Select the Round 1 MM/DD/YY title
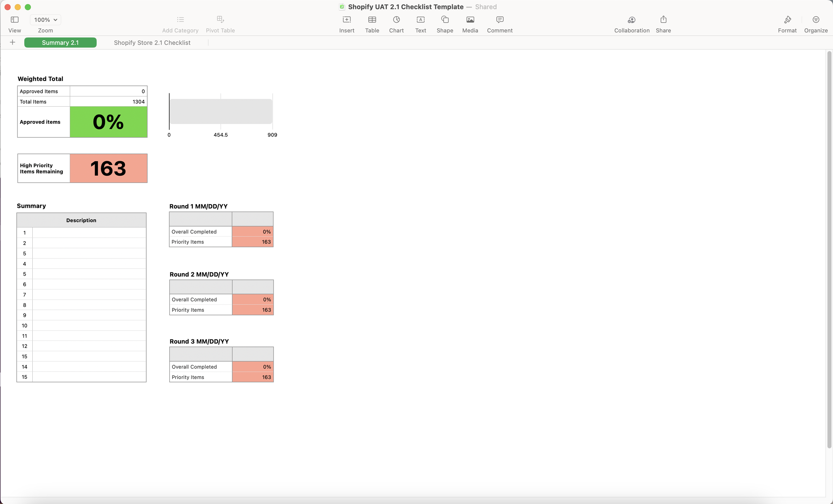833x504 pixels. (199, 206)
